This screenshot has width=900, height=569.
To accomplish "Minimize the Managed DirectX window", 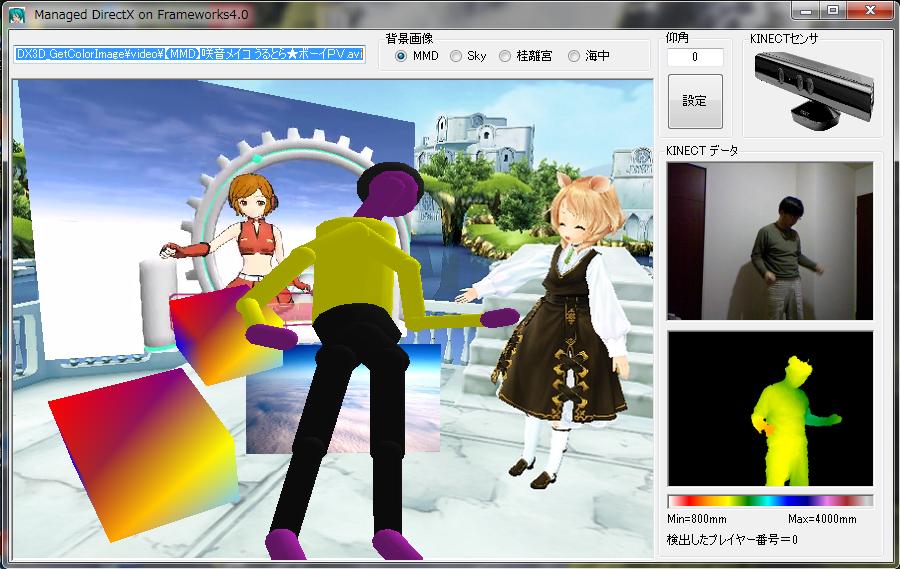I will (806, 10).
